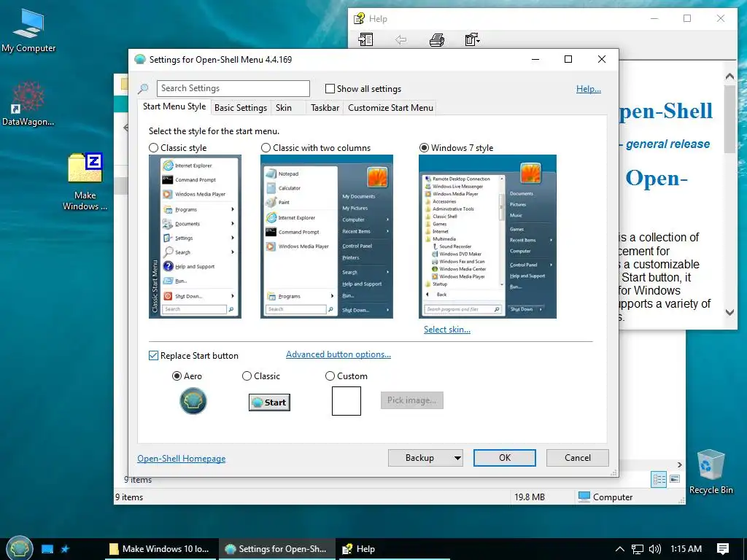Click the taskbar clock showing 1:15 AM
The width and height of the screenshot is (747, 560).
pos(686,548)
